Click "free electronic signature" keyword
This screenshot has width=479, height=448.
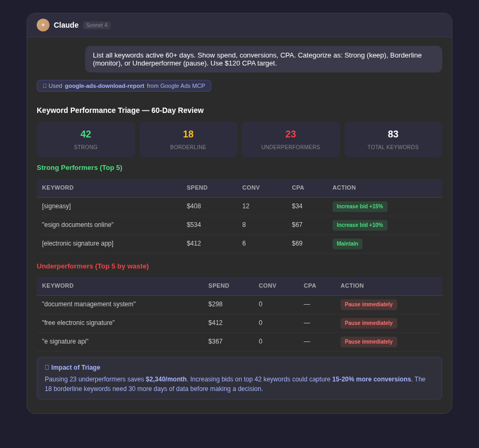(x=78, y=323)
